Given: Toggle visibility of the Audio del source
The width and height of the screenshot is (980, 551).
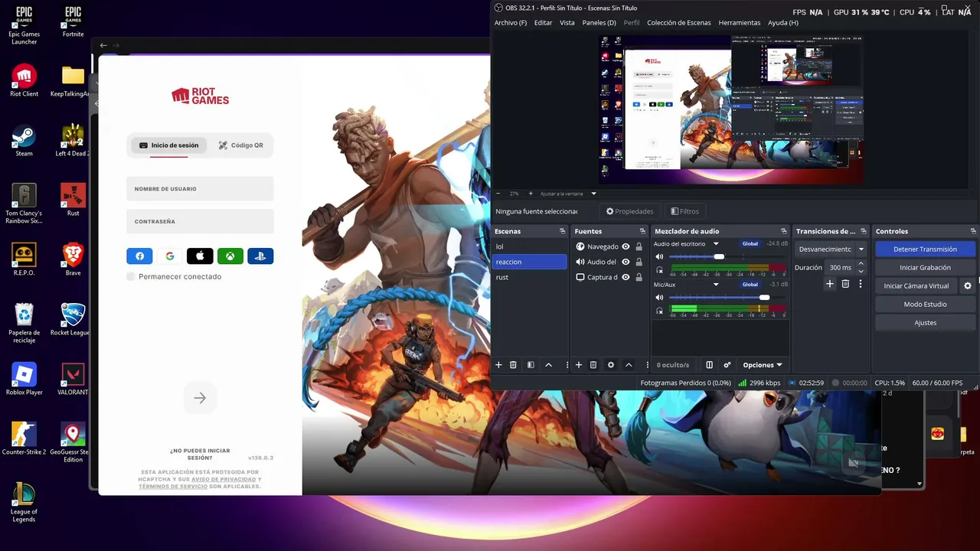Looking at the screenshot, I should pos(626,262).
